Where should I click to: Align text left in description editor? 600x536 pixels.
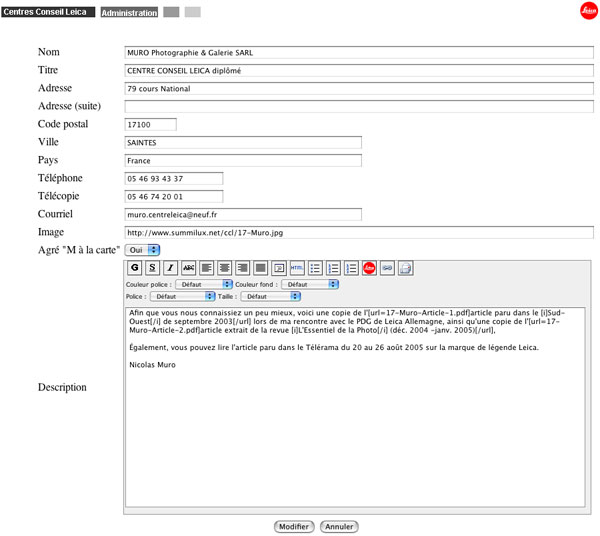207,268
